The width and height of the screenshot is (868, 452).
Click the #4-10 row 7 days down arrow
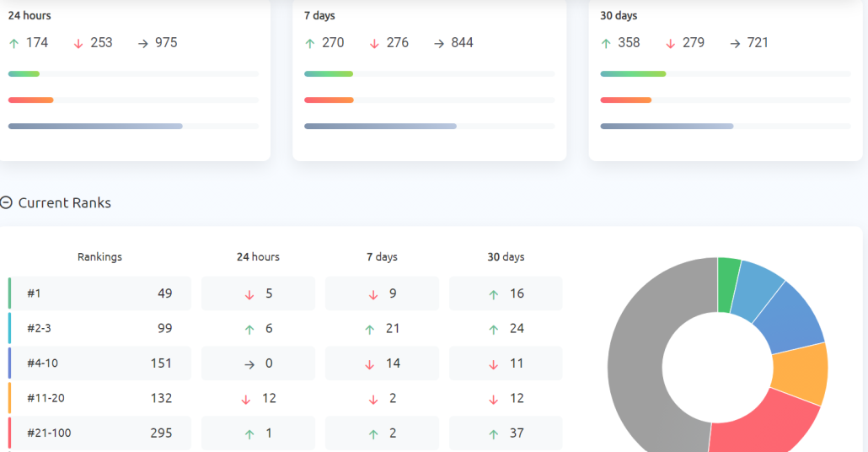pos(370,364)
